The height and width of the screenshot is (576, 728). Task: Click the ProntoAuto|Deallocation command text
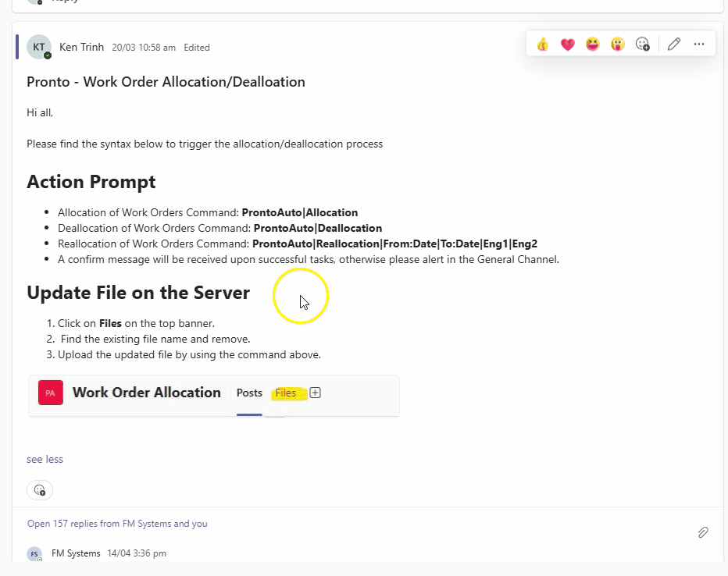pyautogui.click(x=318, y=228)
